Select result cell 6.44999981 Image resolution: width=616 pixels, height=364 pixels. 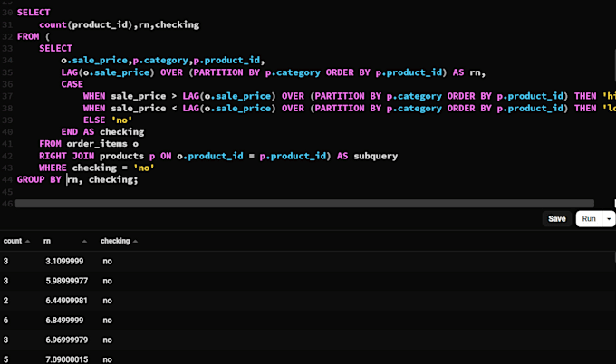[x=67, y=301]
